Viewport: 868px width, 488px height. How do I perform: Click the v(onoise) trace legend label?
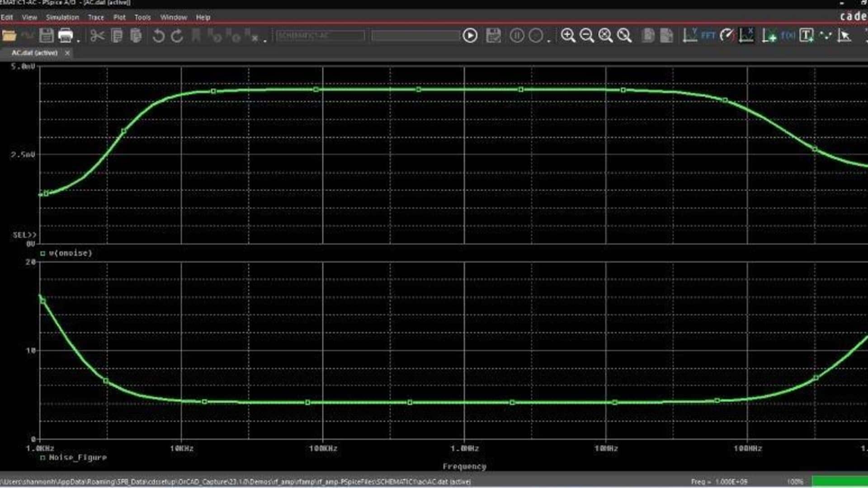(x=70, y=253)
